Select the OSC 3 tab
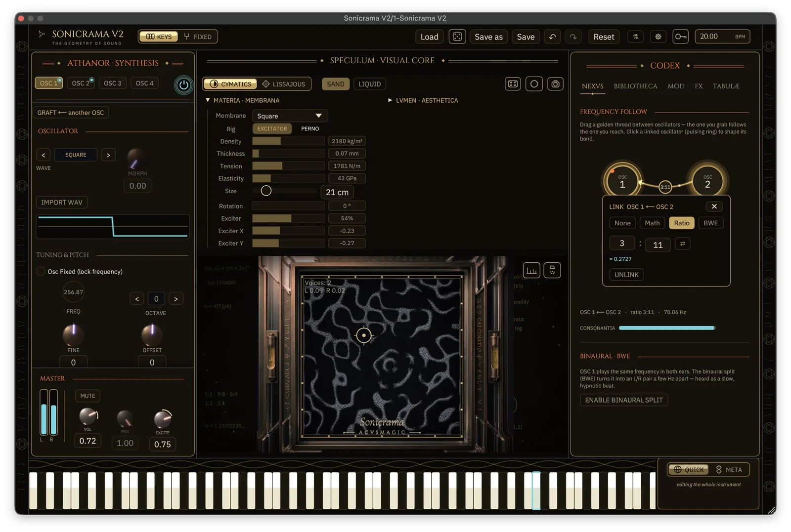 pyautogui.click(x=113, y=83)
